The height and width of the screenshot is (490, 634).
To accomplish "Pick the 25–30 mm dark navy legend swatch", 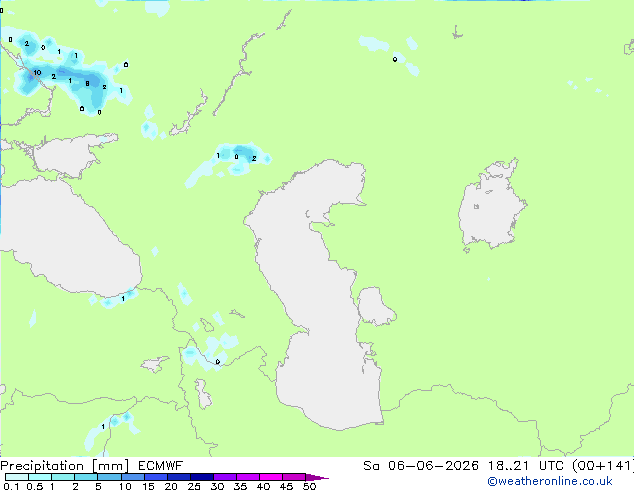I will coord(202,477).
